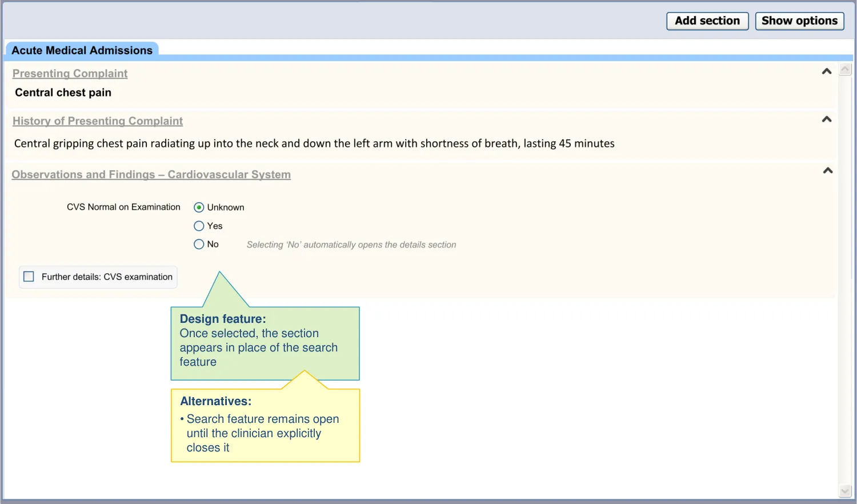Viewport: 857px width, 504px height.
Task: Choose No for CVS Normal on Examination
Action: tap(199, 245)
